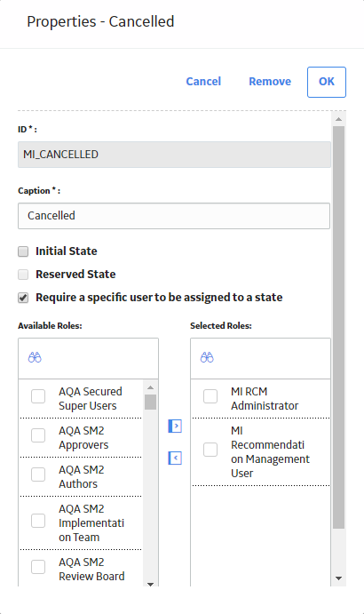Click up arrow of Available Roles scrollbar

click(150, 387)
